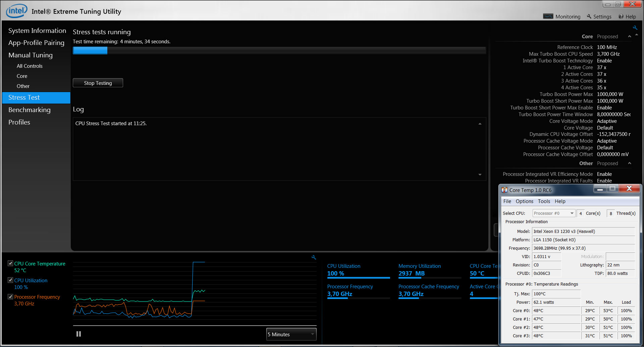
Task: Click the 1 Active Core 37 x value
Action: pyautogui.click(x=601, y=67)
